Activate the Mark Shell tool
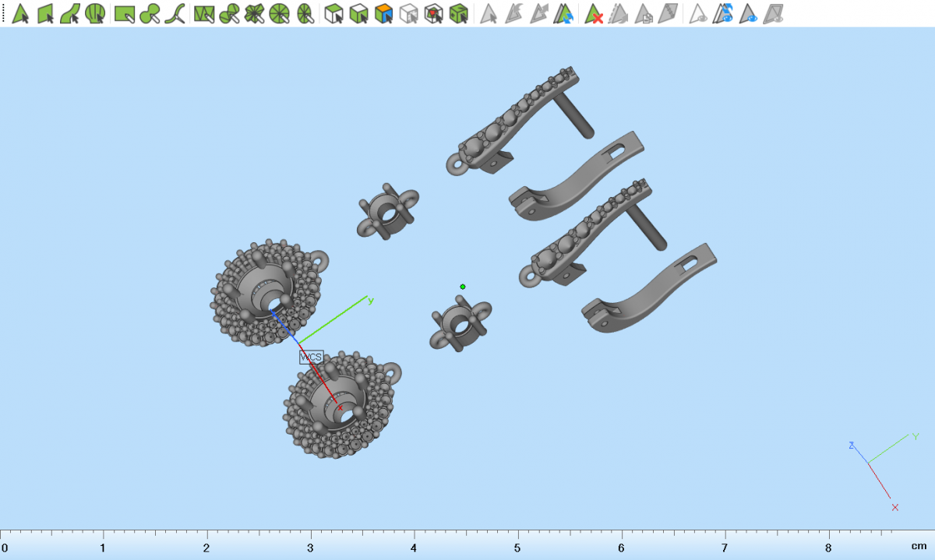The height and width of the screenshot is (560, 935). [95, 13]
